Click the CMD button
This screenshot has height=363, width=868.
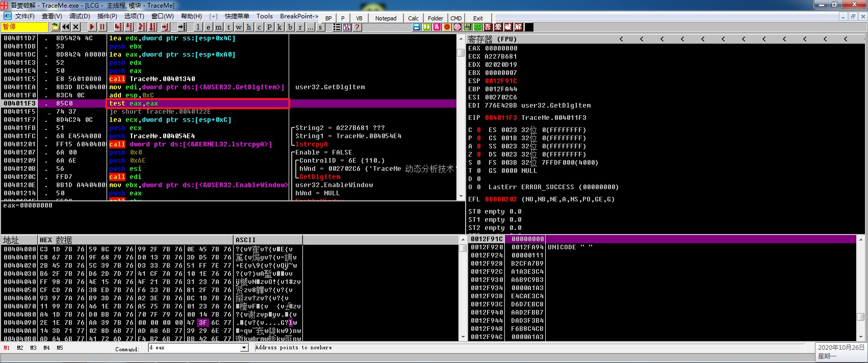click(456, 18)
